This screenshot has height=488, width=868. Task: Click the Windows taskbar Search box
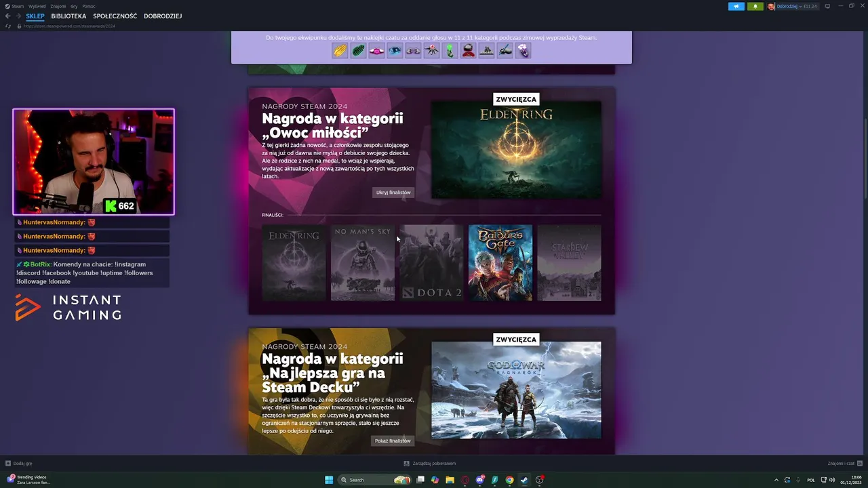tap(374, 480)
